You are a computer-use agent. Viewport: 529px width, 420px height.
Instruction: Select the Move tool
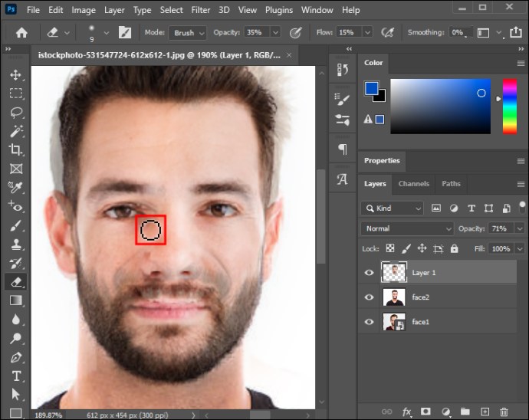pyautogui.click(x=16, y=74)
